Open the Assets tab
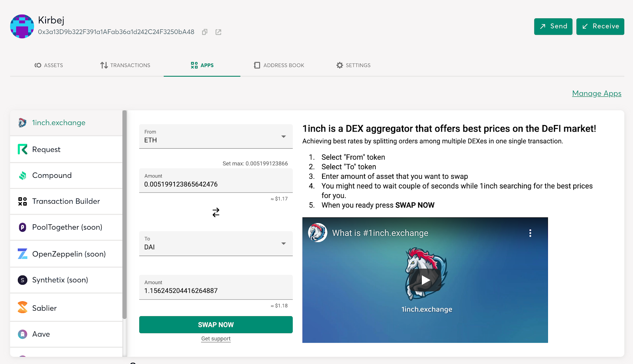This screenshot has height=364, width=633. pyautogui.click(x=49, y=65)
